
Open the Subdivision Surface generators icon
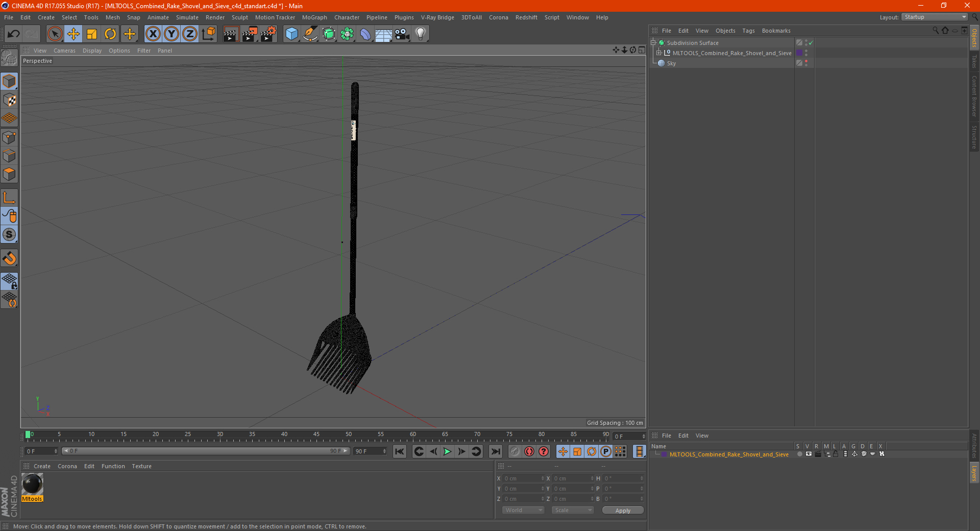tap(329, 34)
